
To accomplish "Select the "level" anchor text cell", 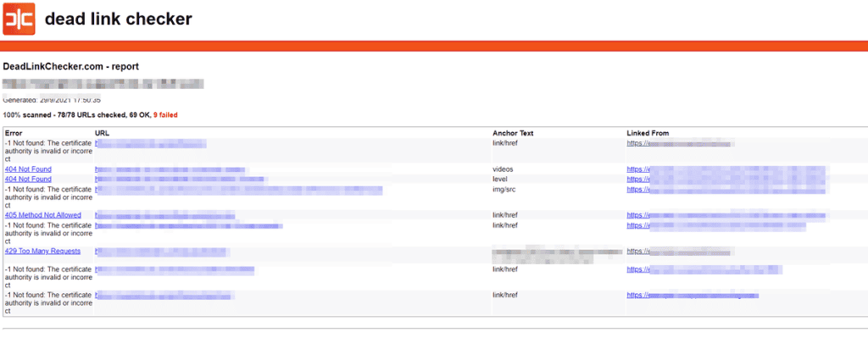I will [499, 180].
